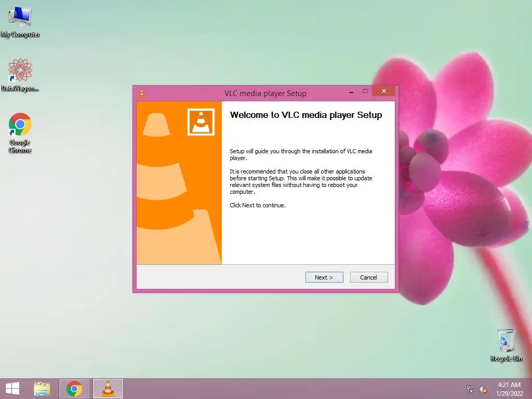Close the VLC Setup window
The width and height of the screenshot is (532, 399).
384,91
